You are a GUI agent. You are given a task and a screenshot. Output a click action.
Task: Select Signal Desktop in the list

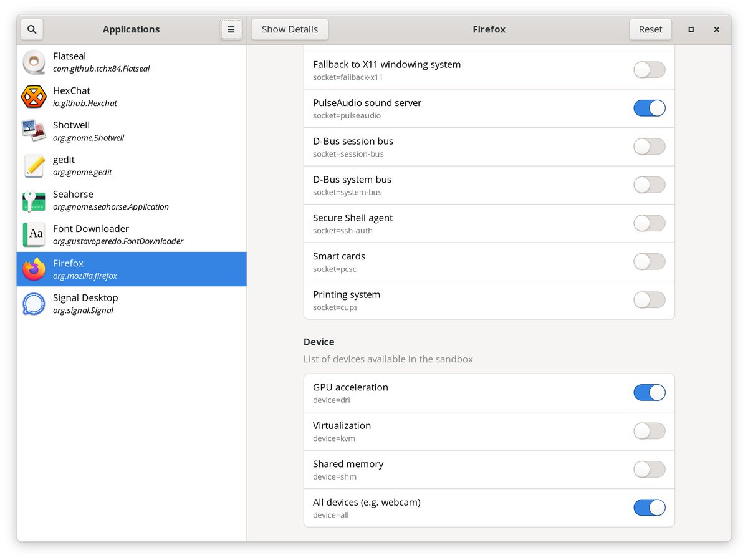coord(132,304)
